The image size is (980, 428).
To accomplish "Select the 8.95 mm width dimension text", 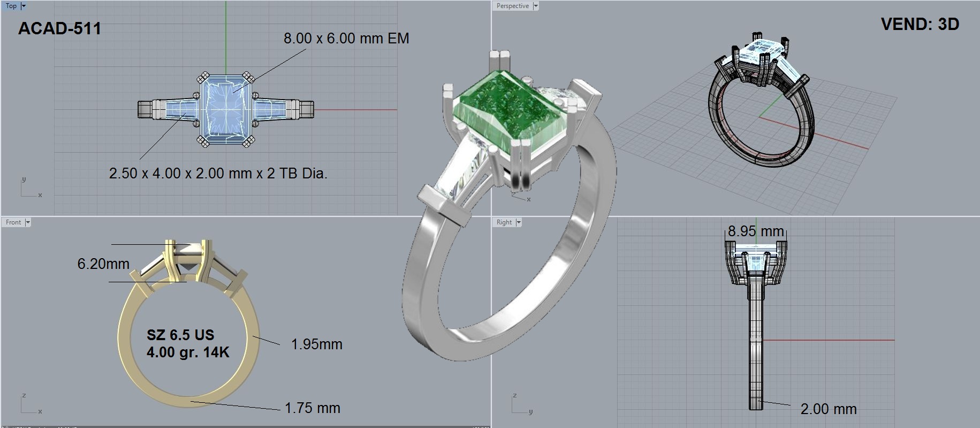I will coord(755,231).
